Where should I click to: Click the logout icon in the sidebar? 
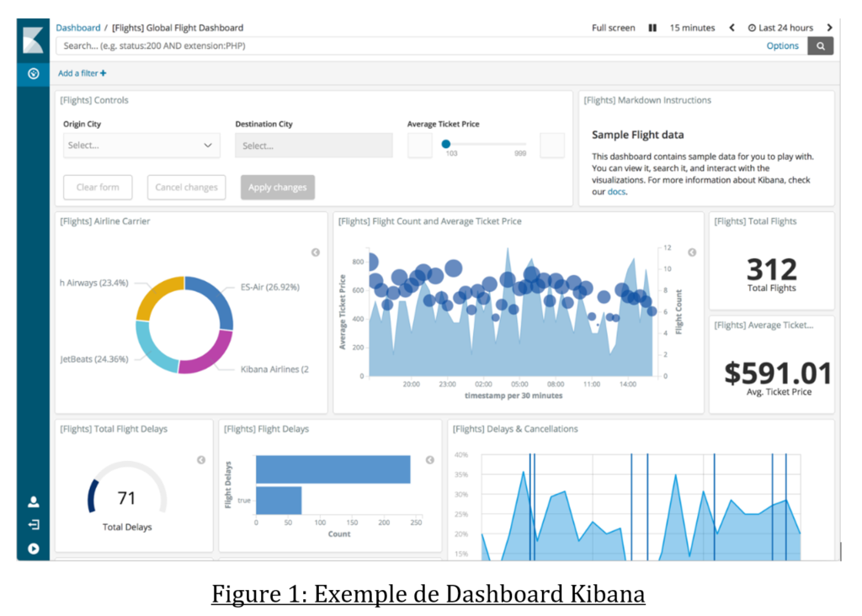pyautogui.click(x=34, y=525)
